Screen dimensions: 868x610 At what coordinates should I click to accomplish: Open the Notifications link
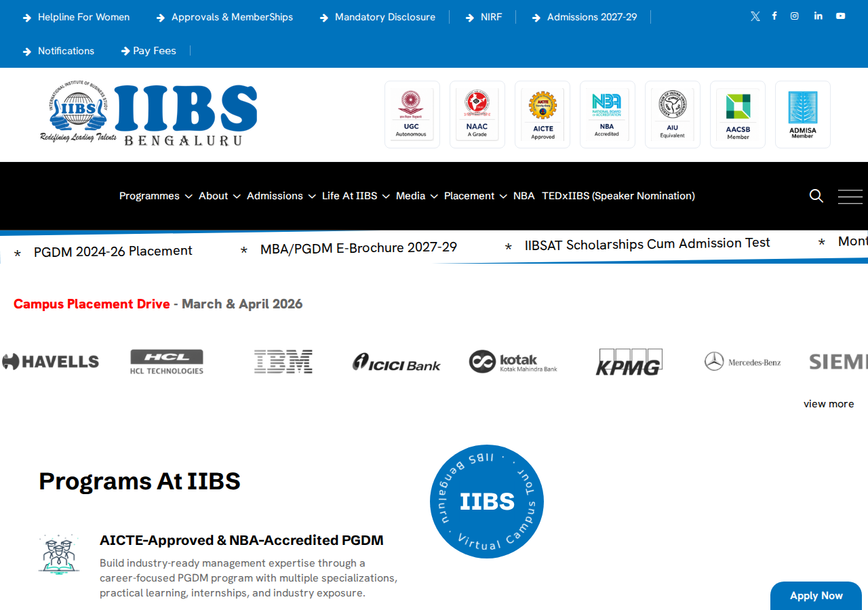click(x=58, y=51)
